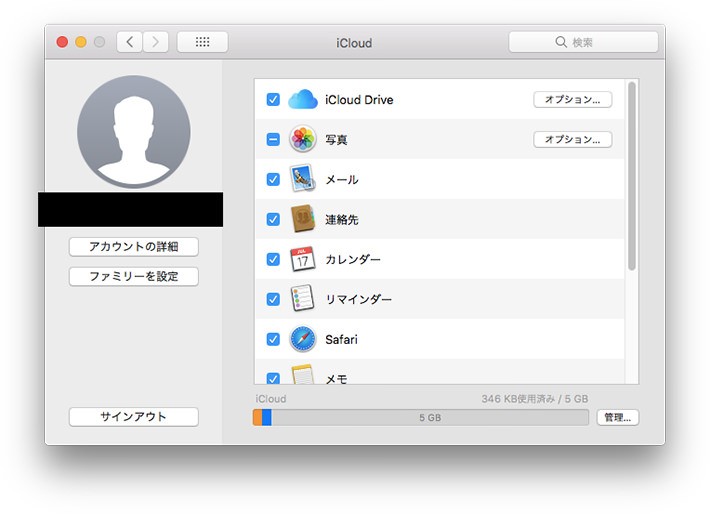The image size is (710, 514).
Task: Uncheck the iCloud Drive checkbox
Action: 273,99
